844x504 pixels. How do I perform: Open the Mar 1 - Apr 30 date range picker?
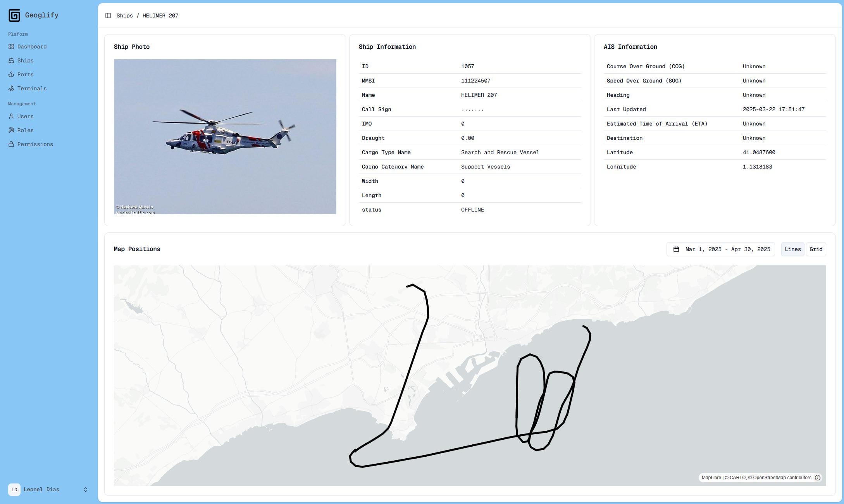(727, 249)
